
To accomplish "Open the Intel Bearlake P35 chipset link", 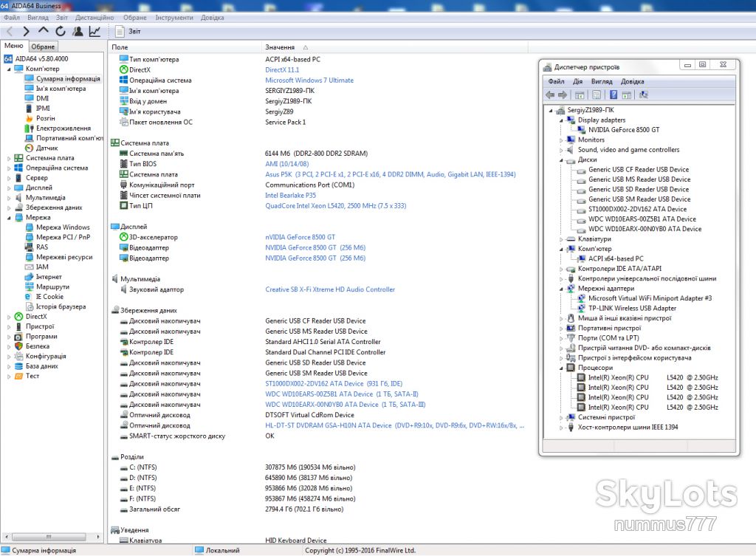I will click(290, 195).
